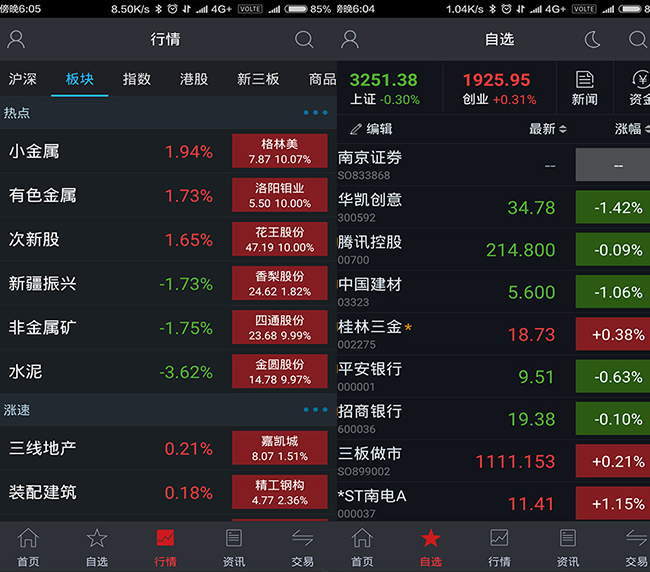Tap search icon on 行情 screen

(304, 40)
